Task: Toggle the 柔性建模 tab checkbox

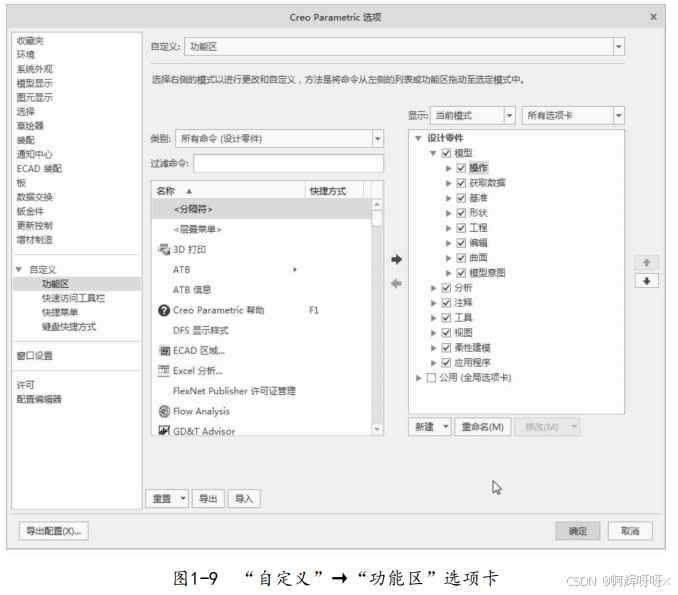Action: pyautogui.click(x=446, y=348)
